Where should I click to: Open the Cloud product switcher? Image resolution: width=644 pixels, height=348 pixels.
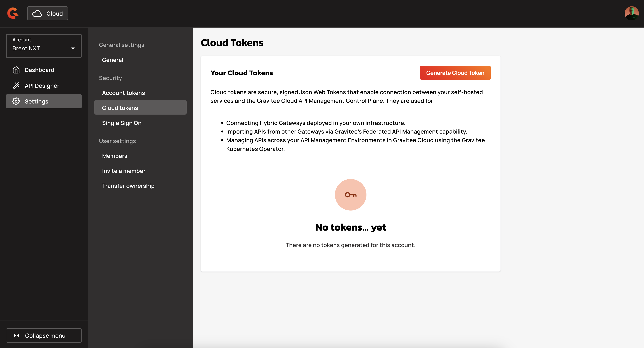(x=48, y=13)
